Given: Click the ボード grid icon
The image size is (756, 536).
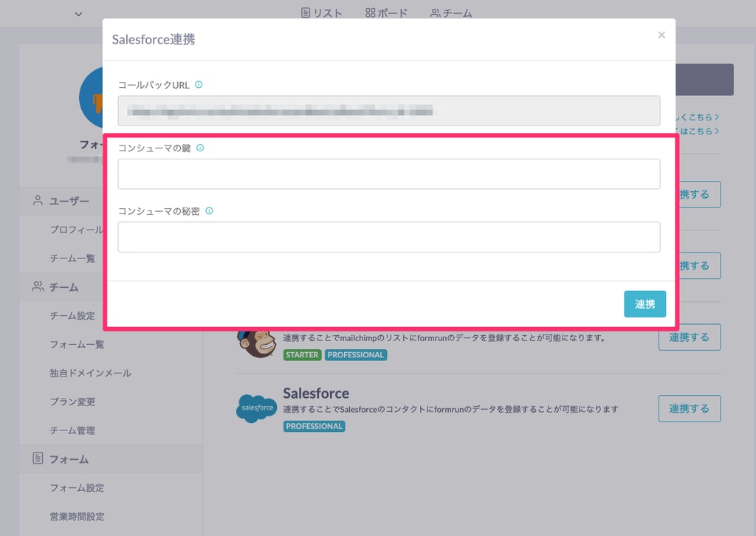Looking at the screenshot, I should (371, 13).
